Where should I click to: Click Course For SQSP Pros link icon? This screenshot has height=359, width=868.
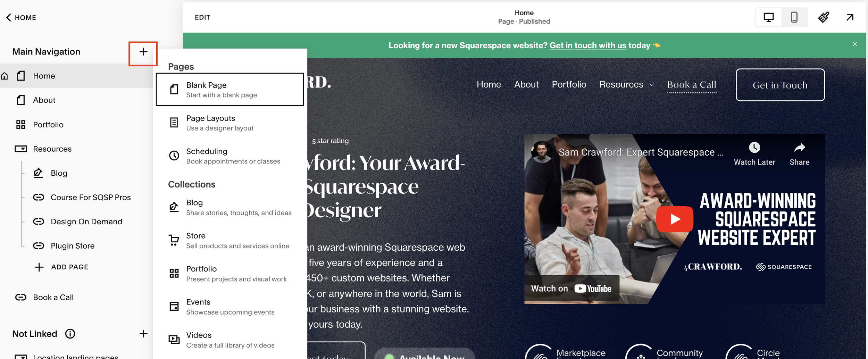[x=39, y=197]
